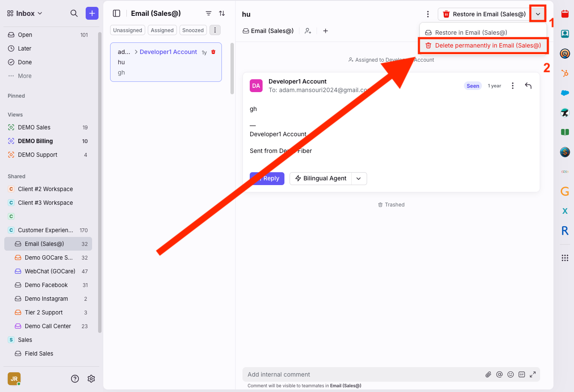Click the attachment paperclip icon

(488, 374)
